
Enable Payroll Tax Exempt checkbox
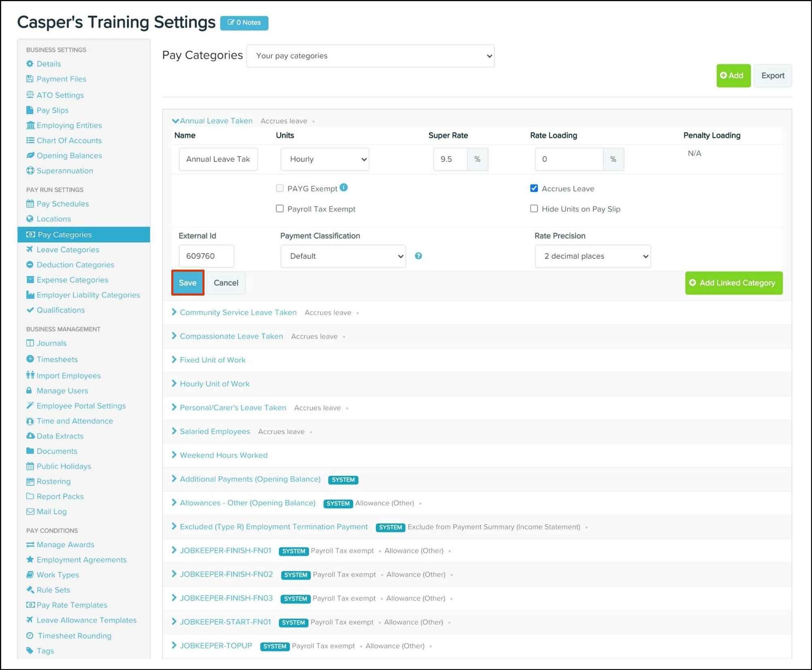coord(280,208)
